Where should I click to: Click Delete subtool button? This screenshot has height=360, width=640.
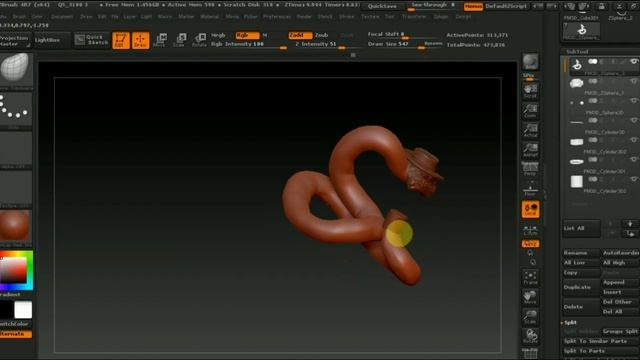[x=582, y=307]
